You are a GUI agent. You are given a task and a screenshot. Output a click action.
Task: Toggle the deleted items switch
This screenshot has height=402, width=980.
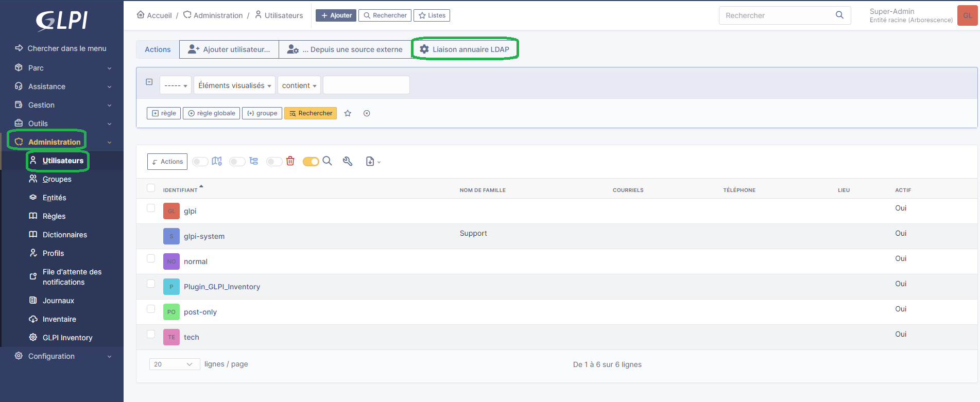click(x=274, y=162)
